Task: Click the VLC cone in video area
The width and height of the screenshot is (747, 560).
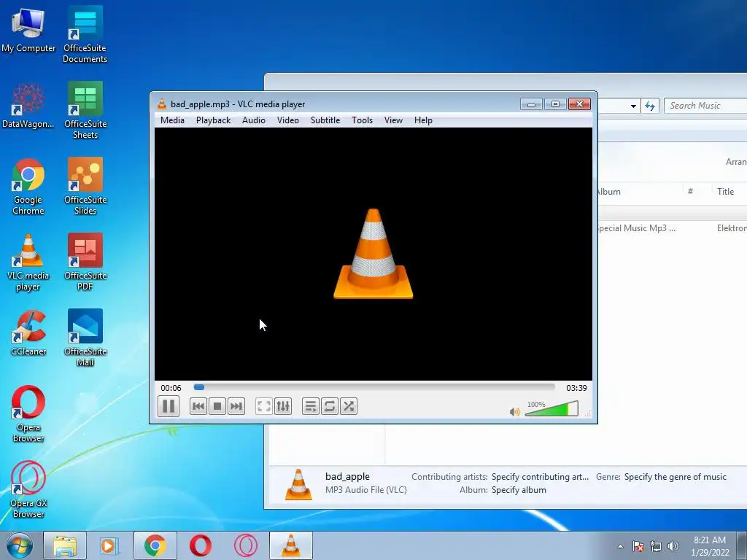Action: coord(373,254)
